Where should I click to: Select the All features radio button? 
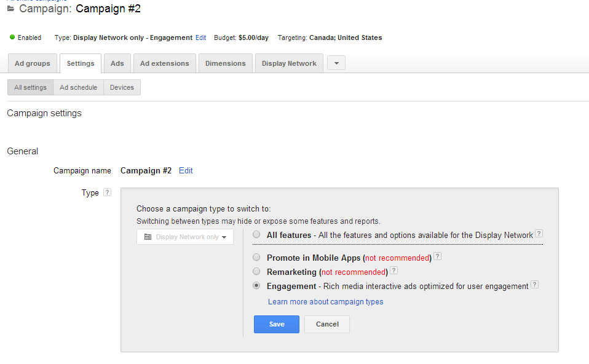pos(256,235)
